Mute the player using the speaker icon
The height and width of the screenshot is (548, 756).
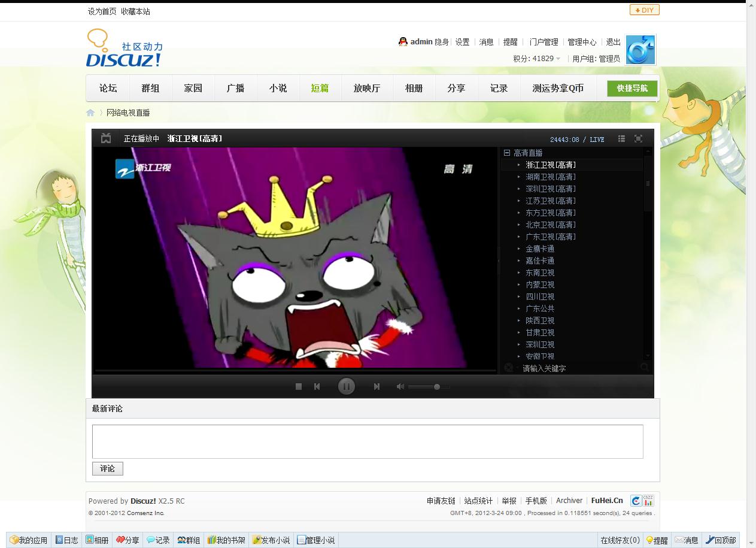point(400,386)
